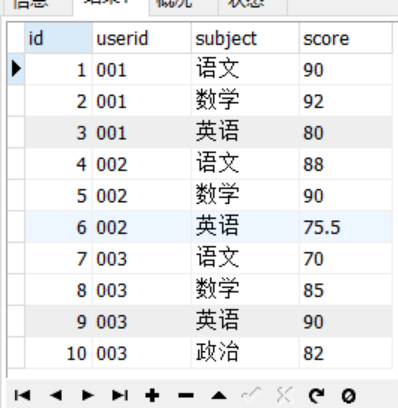
Task: Click the score column header
Action: [346, 38]
